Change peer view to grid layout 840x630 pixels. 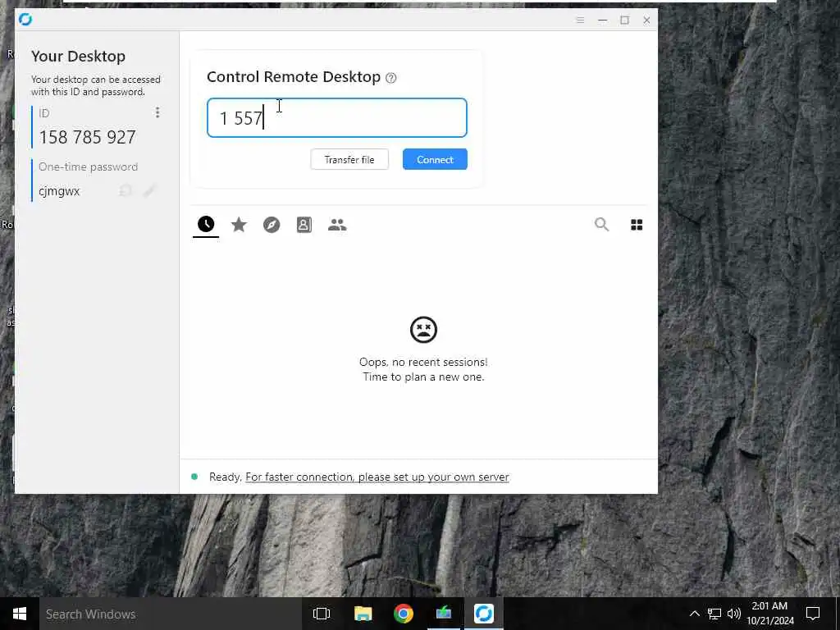click(637, 225)
